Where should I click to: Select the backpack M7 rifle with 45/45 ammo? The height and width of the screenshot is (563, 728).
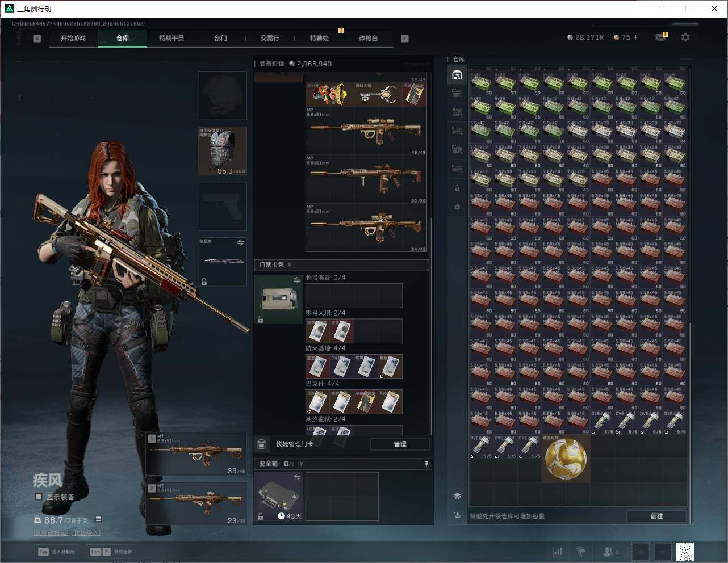(x=366, y=131)
